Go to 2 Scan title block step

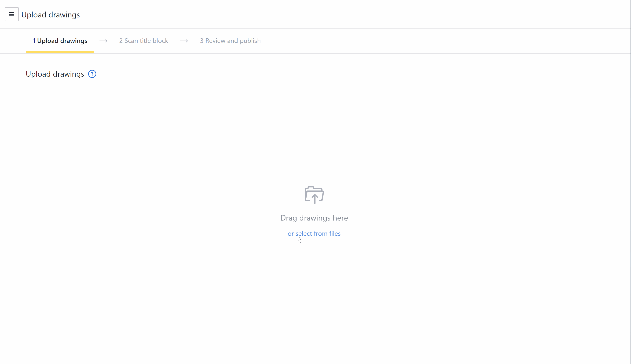pyautogui.click(x=143, y=41)
